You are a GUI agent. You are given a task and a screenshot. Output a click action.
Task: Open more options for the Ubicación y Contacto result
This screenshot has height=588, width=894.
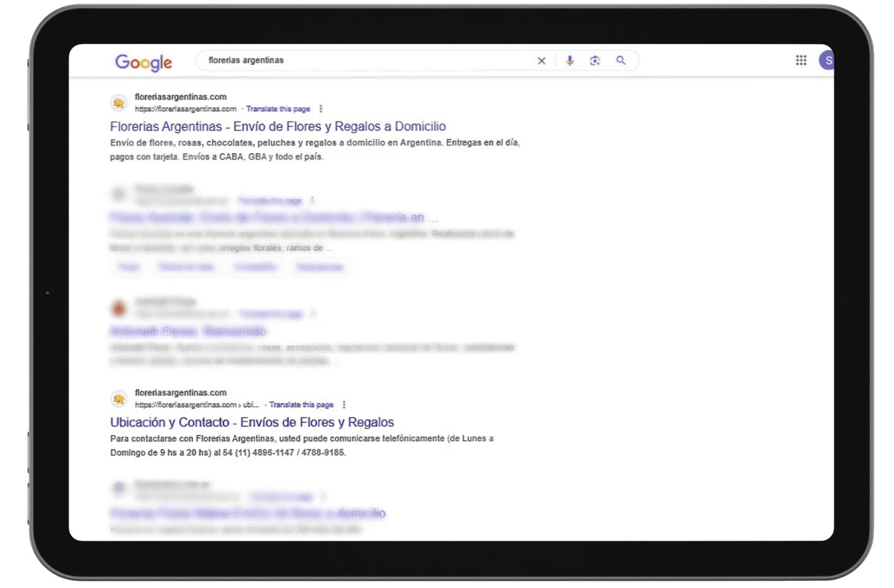(x=344, y=405)
